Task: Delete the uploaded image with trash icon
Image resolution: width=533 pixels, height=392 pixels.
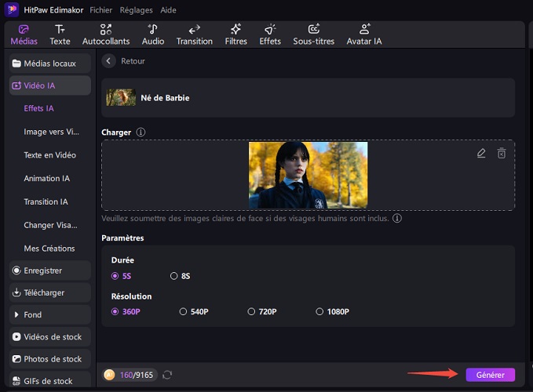Action: pyautogui.click(x=502, y=154)
